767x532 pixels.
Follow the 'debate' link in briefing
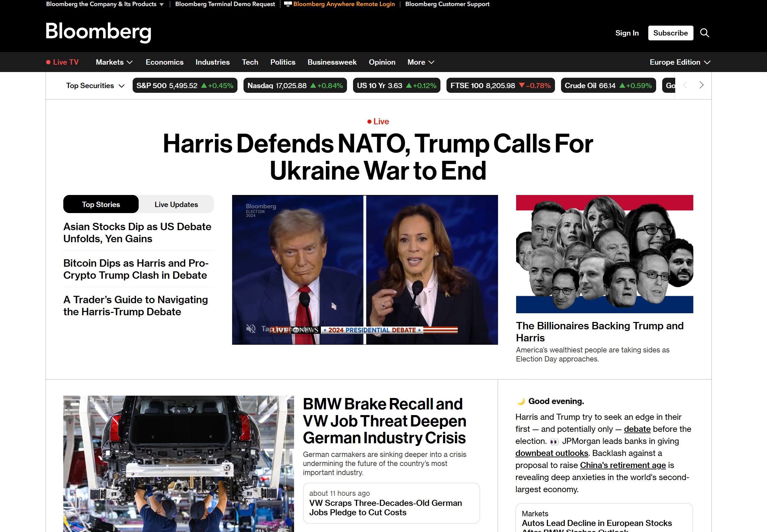(637, 429)
